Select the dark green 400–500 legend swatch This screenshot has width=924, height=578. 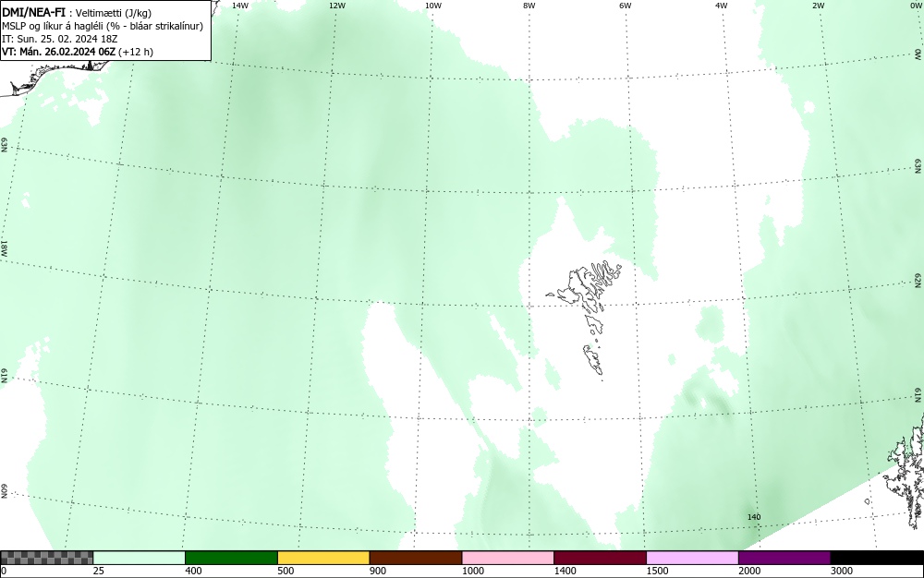231,558
